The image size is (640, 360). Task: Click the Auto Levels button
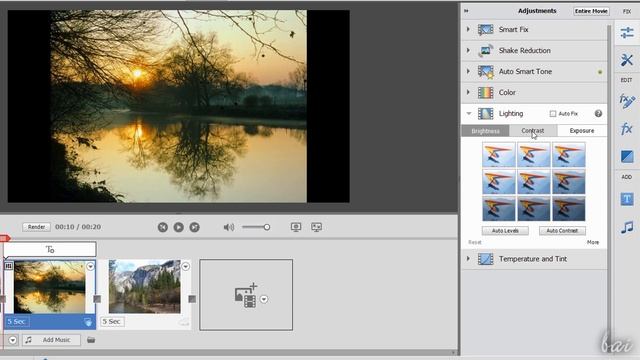[505, 231]
